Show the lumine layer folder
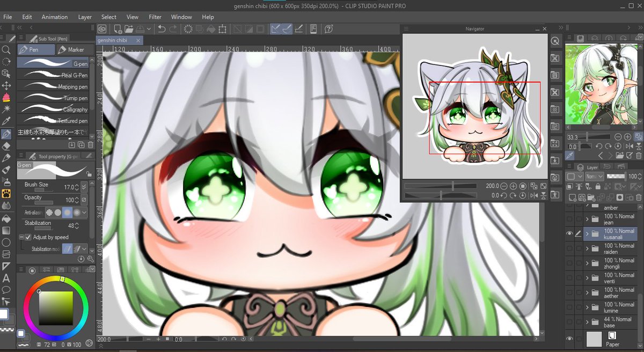 coord(569,307)
